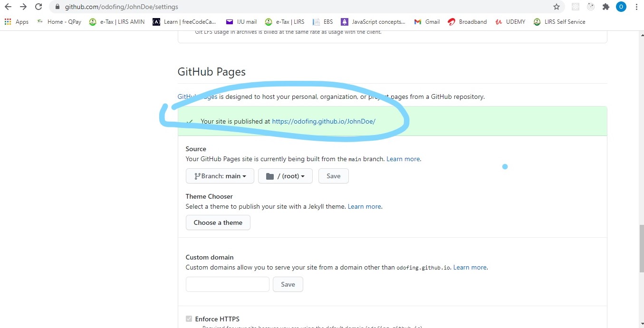Screen dimensions: 644x328
Task: Click Learn more link under Custom domain
Action: click(470, 267)
